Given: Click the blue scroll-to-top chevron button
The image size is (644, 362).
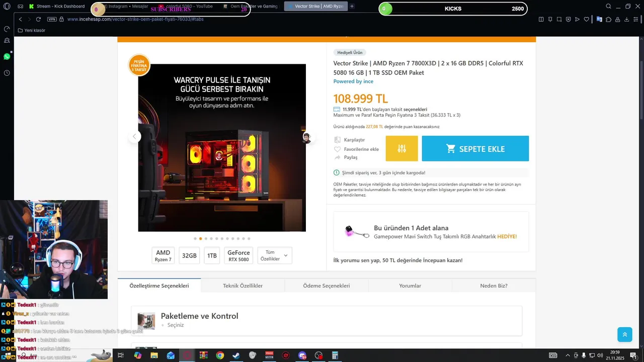Looking at the screenshot, I should 625,334.
